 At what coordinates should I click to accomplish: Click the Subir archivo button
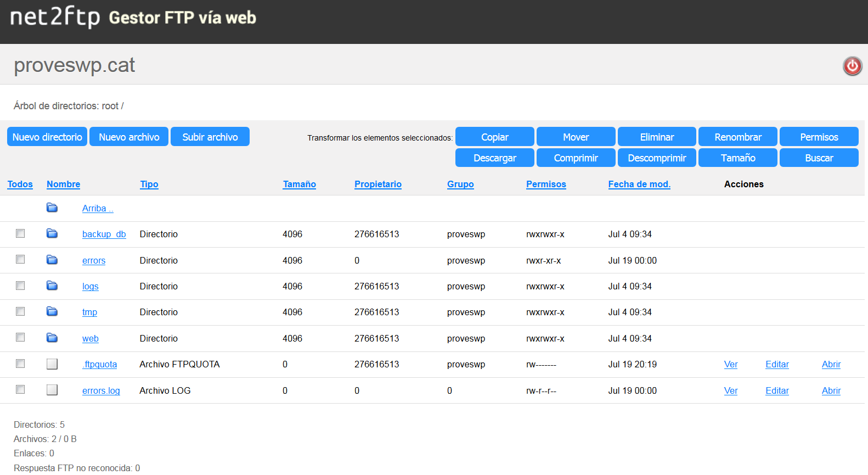point(210,137)
